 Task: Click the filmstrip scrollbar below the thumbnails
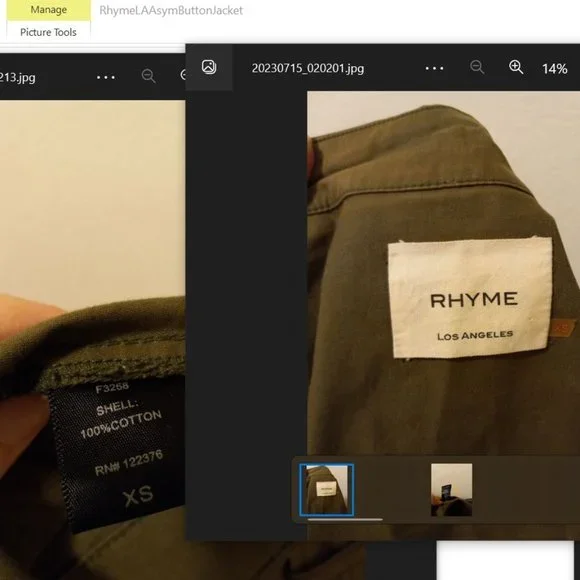pos(345,519)
